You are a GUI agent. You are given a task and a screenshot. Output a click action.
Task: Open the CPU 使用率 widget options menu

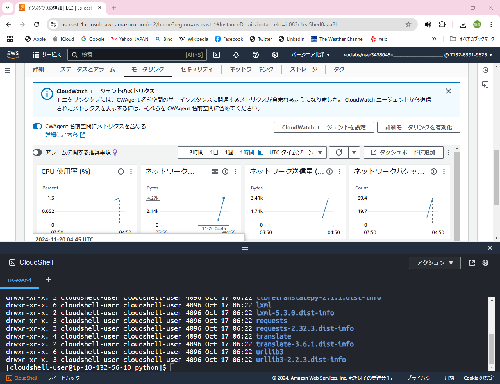tap(131, 171)
